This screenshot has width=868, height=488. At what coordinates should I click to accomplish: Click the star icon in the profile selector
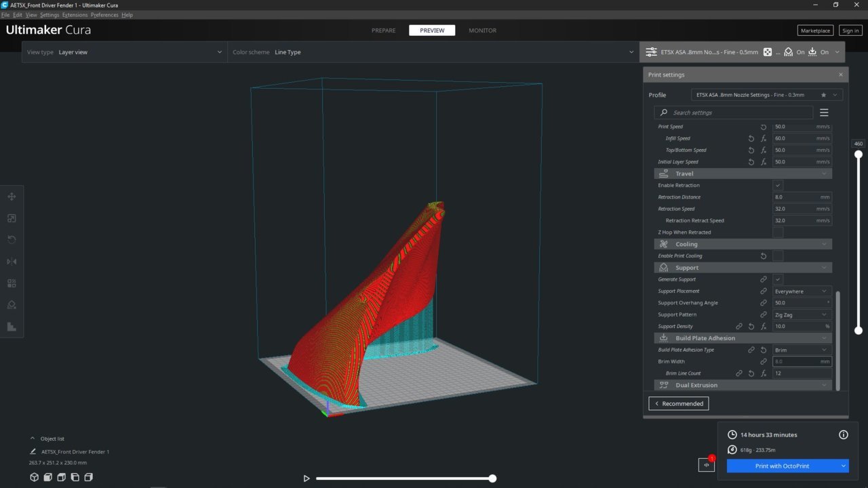(823, 95)
